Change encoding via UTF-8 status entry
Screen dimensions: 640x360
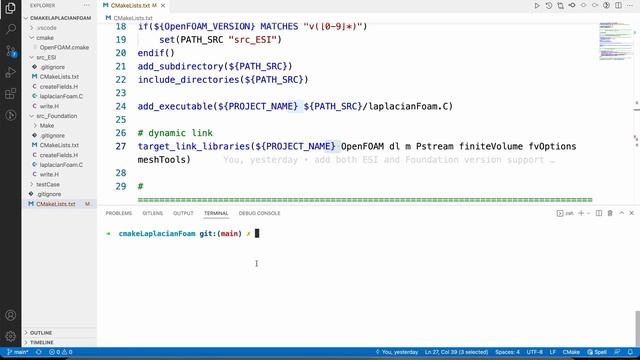[x=535, y=352]
